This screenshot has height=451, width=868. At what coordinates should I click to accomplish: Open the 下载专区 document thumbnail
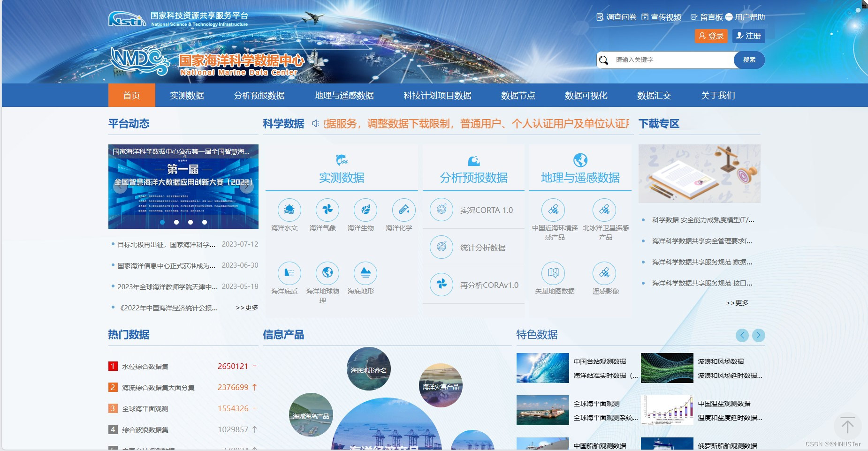tap(700, 173)
